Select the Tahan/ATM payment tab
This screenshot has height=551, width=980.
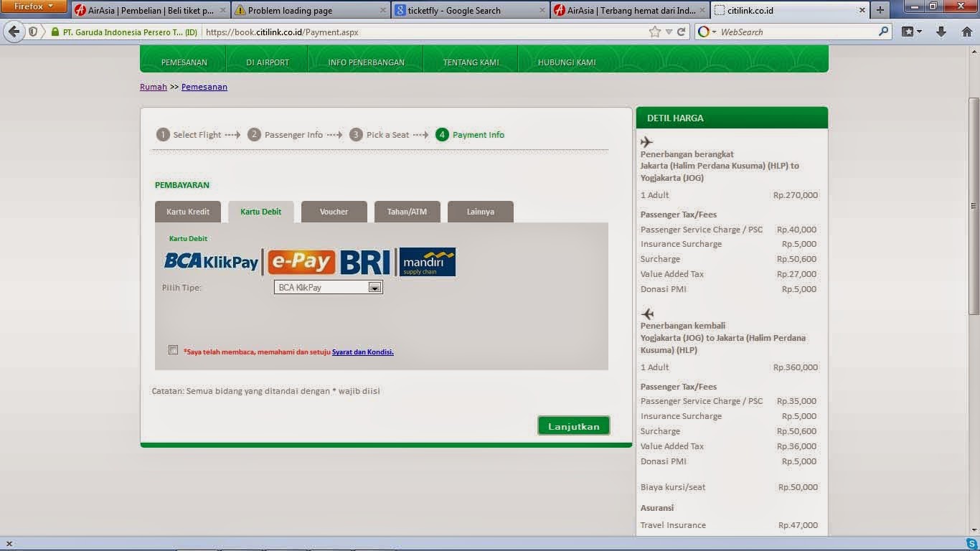click(x=407, y=212)
